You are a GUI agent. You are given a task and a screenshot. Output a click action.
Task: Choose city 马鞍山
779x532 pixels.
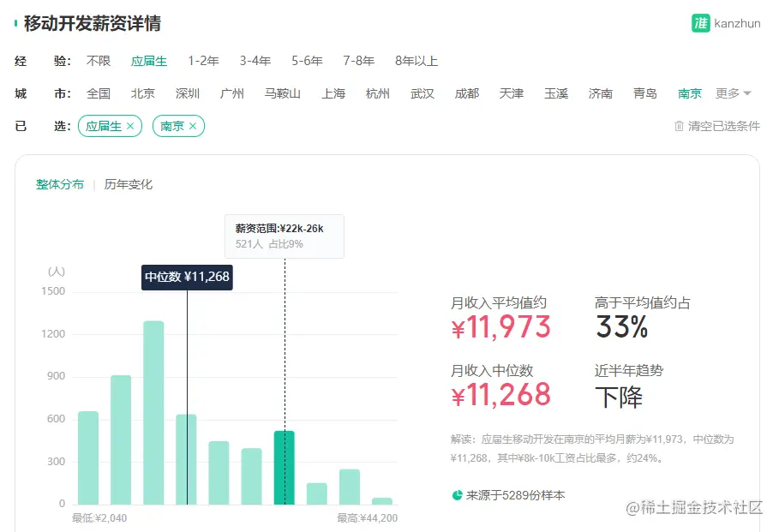[283, 93]
